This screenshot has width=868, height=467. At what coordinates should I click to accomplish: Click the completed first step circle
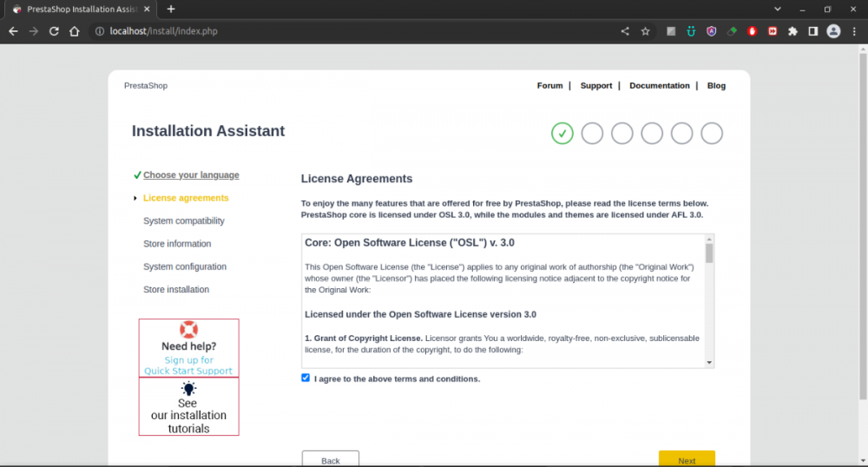click(x=562, y=133)
